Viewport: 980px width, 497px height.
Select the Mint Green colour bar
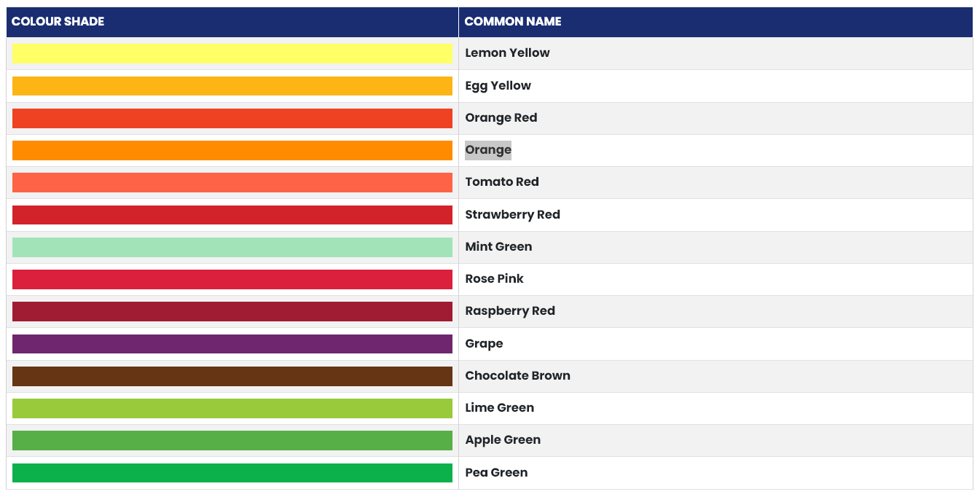click(x=232, y=247)
